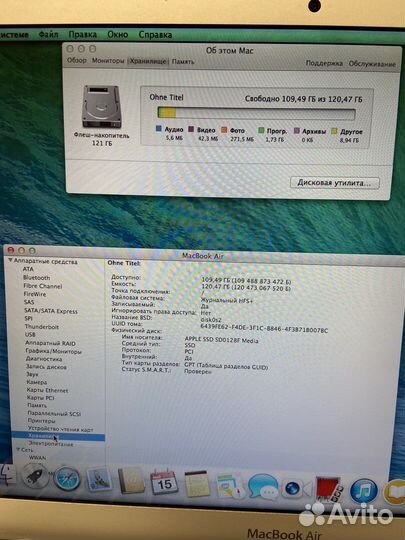The height and width of the screenshot is (540, 405).
Task: Switch to the Мониторы tab
Action: click(x=108, y=61)
